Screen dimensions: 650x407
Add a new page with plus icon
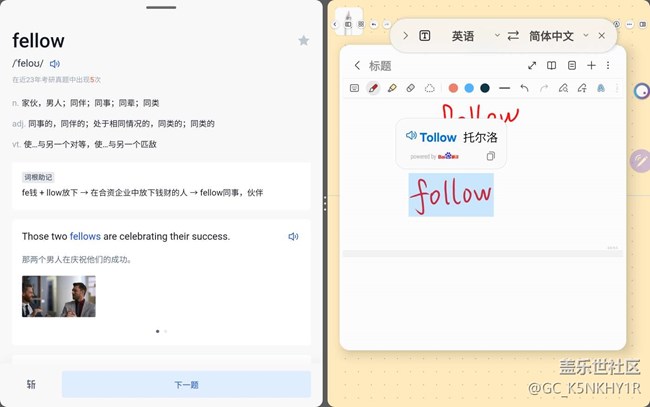591,66
